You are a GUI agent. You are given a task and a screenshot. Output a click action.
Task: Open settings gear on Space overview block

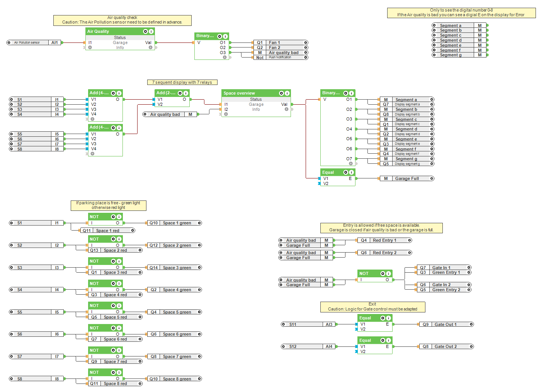point(281,93)
